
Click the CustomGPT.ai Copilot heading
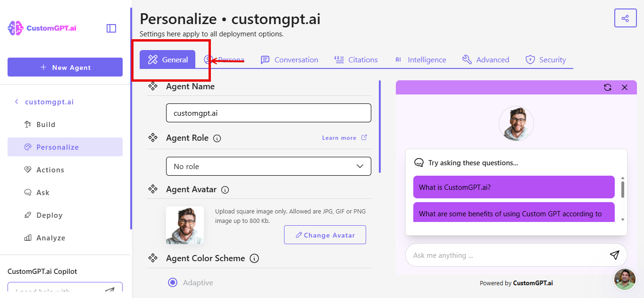coord(42,272)
